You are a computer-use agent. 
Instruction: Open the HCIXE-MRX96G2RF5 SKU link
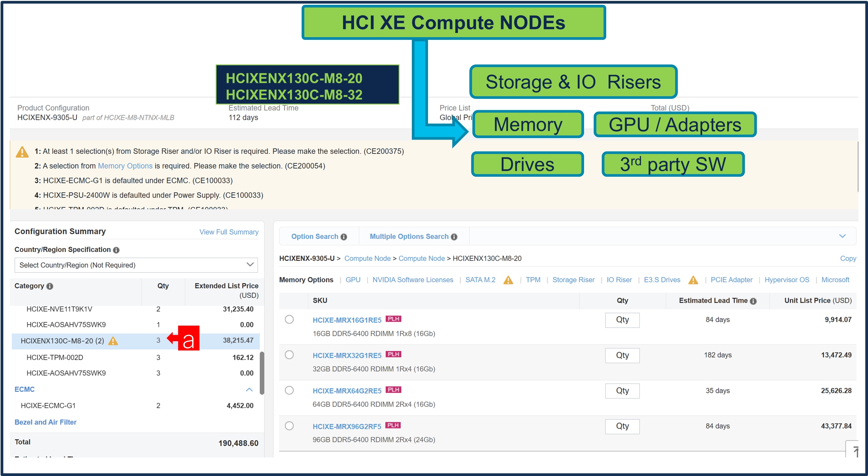347,427
